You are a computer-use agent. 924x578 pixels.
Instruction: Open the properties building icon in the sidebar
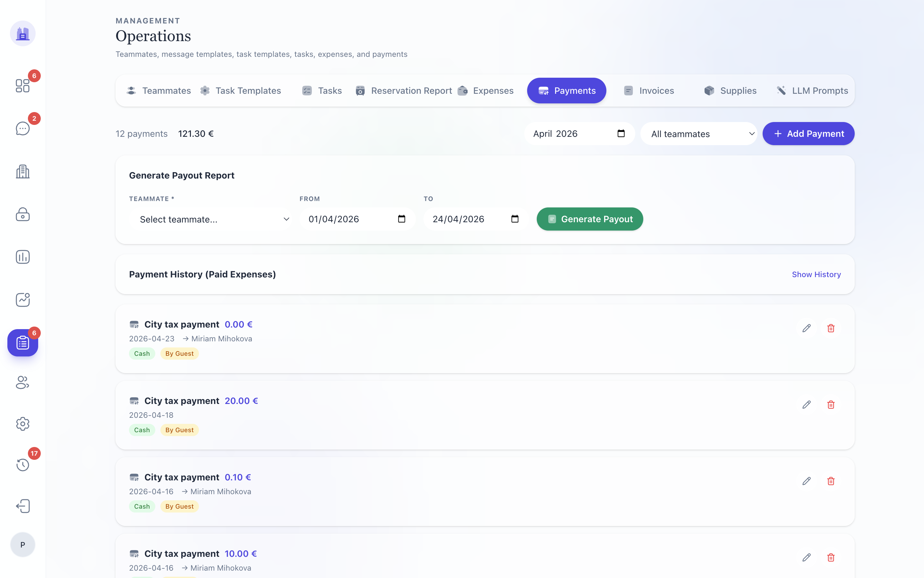(22, 171)
